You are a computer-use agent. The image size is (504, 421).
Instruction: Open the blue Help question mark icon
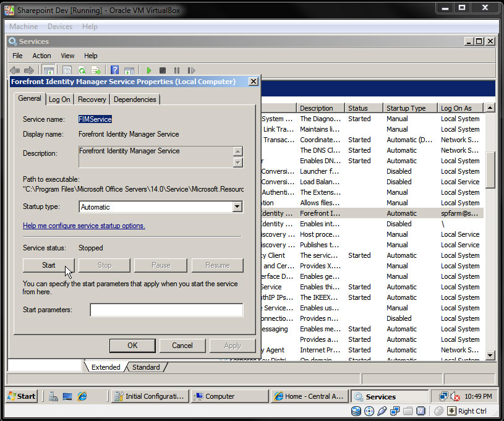point(114,70)
